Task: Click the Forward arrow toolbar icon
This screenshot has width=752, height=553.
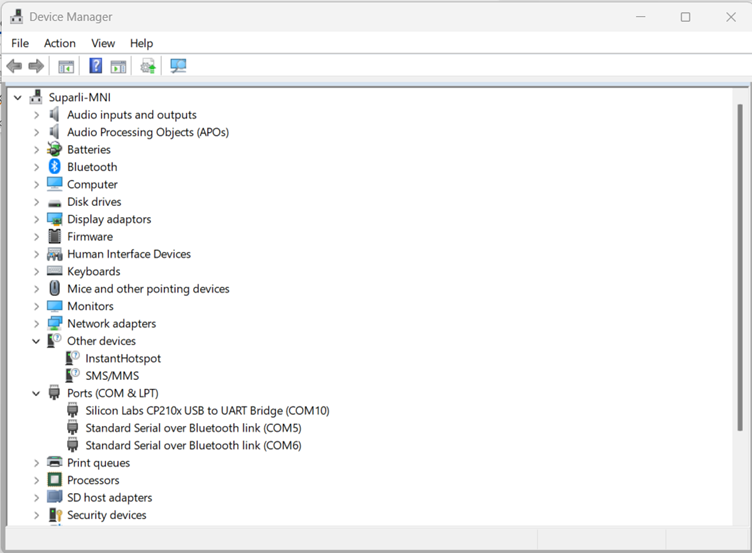Action: point(36,66)
